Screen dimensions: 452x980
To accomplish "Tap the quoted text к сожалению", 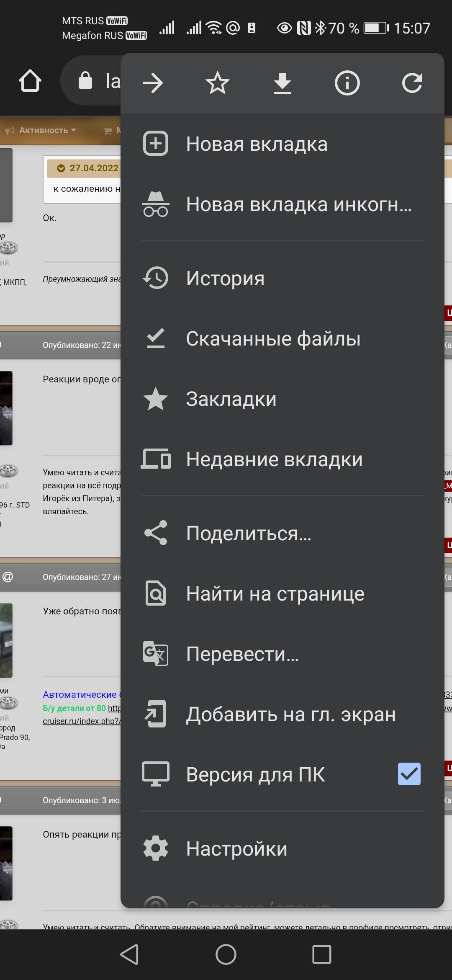I will point(87,189).
